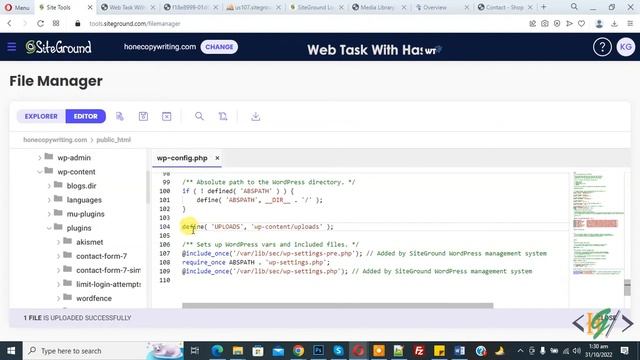Click the code minimap preview

597,224
